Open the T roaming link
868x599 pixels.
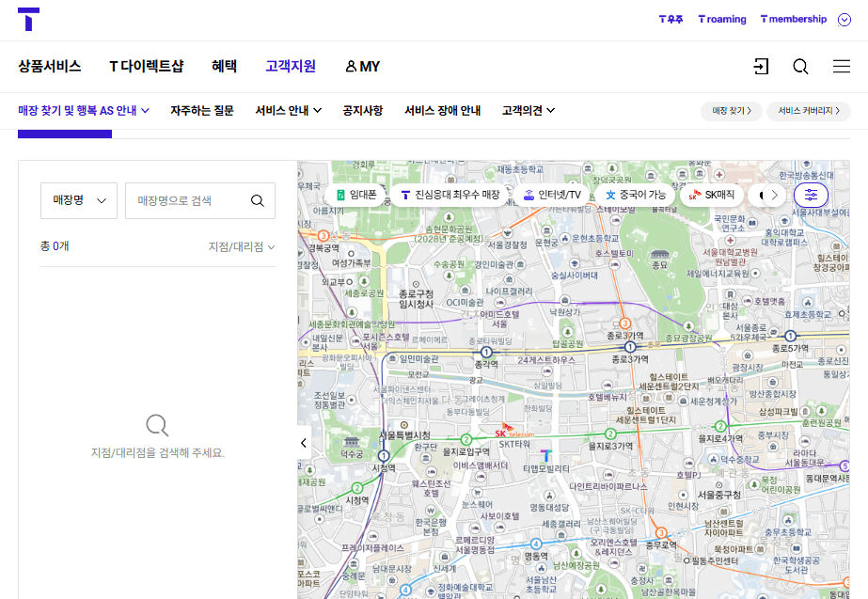pos(722,20)
